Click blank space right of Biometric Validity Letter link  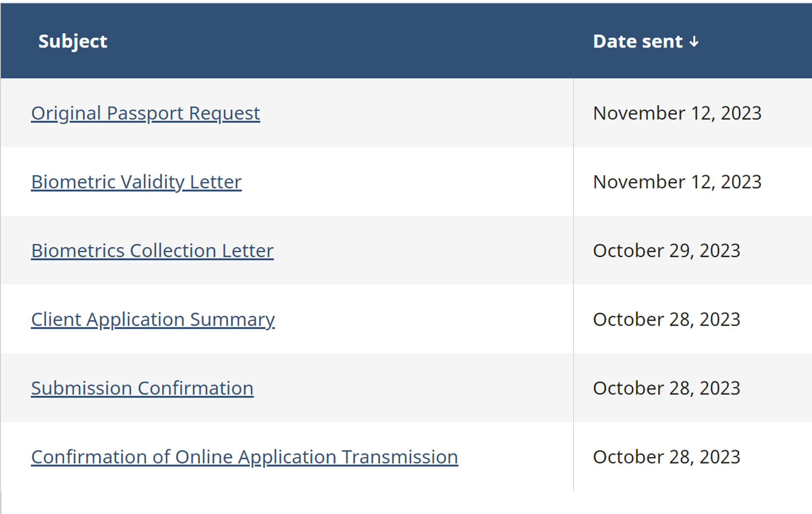tap(406, 182)
